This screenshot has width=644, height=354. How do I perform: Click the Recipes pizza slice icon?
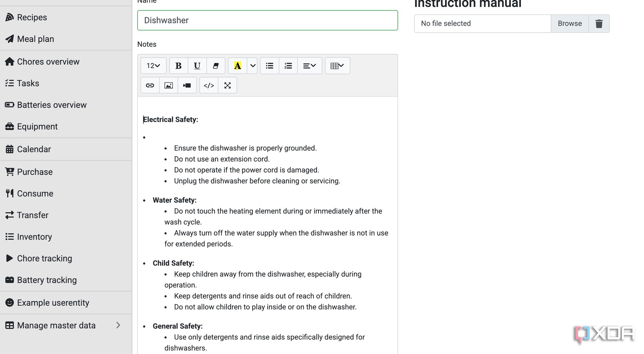coord(9,17)
